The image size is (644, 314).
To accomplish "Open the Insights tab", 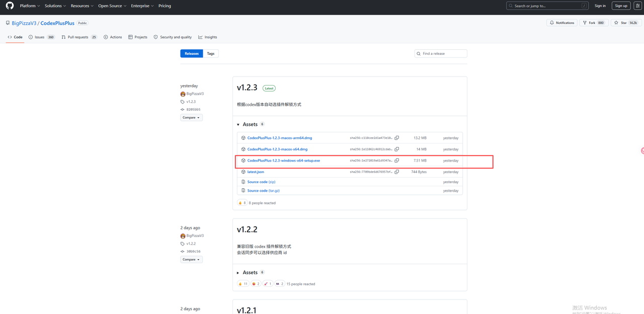I will 208,37.
